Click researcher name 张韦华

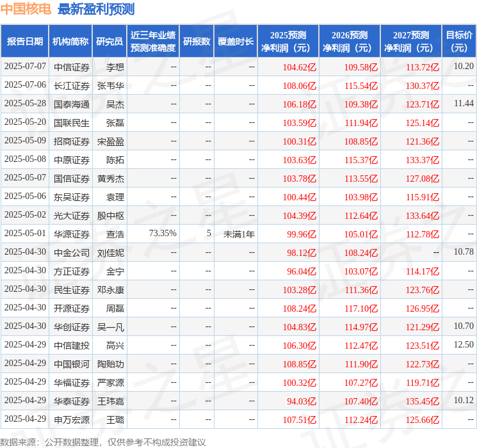point(110,86)
